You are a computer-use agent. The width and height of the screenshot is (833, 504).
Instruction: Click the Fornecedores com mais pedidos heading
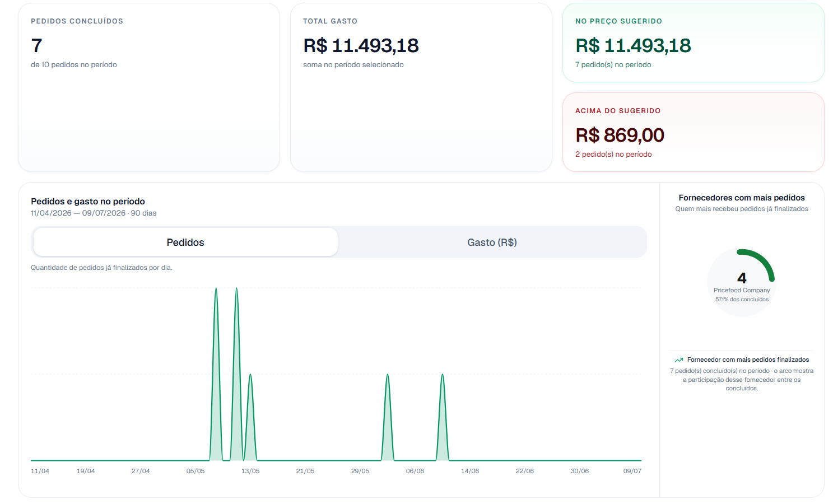tap(742, 198)
